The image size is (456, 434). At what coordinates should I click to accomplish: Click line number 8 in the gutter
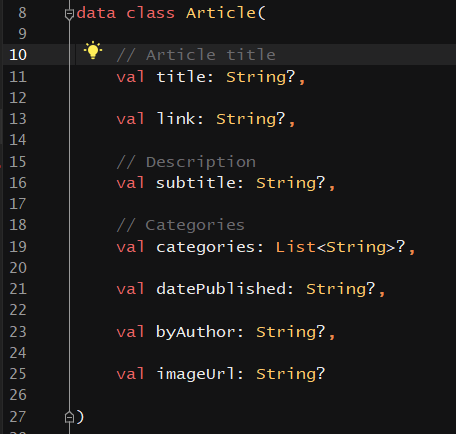(x=22, y=13)
